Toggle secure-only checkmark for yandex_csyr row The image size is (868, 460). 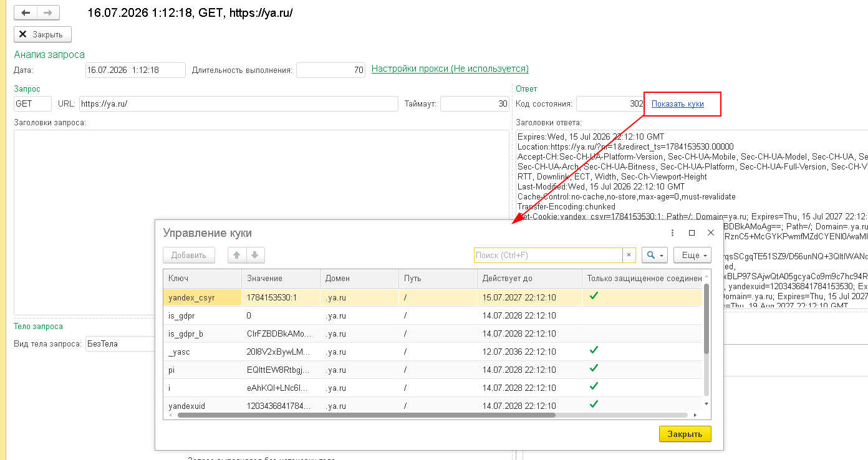(x=594, y=296)
